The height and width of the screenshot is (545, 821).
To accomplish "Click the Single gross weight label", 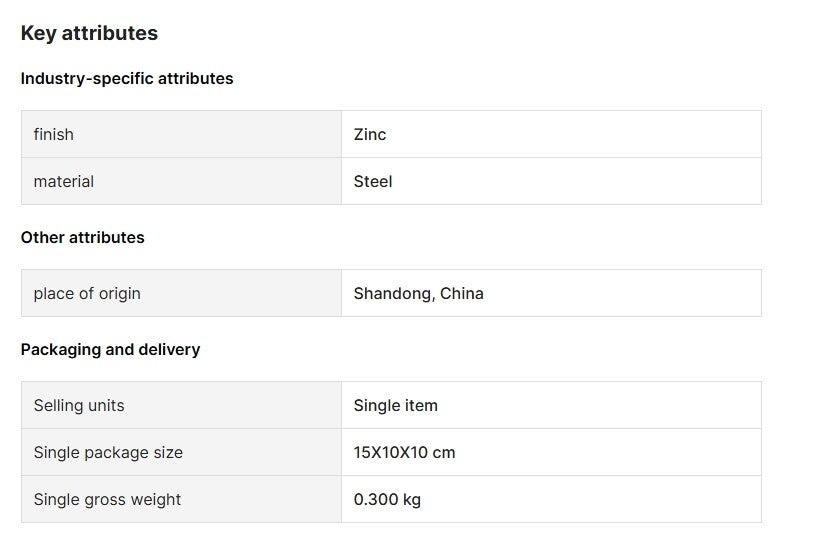I will point(107,499).
